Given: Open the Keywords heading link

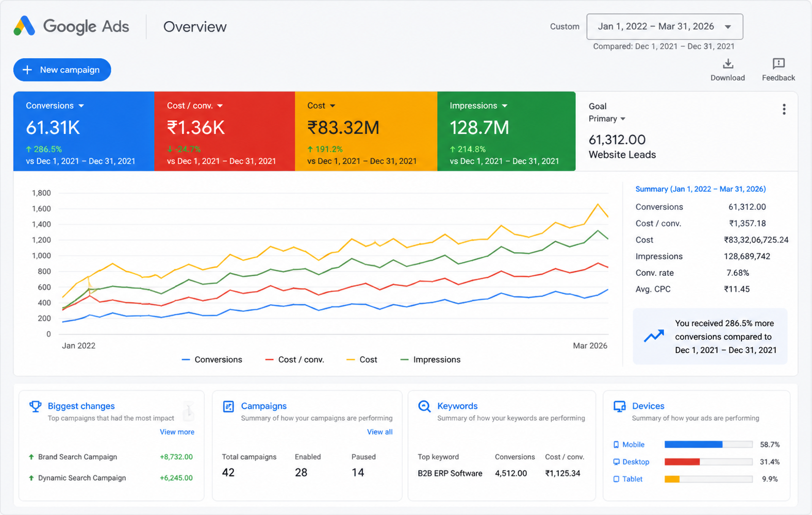Looking at the screenshot, I should 457,406.
